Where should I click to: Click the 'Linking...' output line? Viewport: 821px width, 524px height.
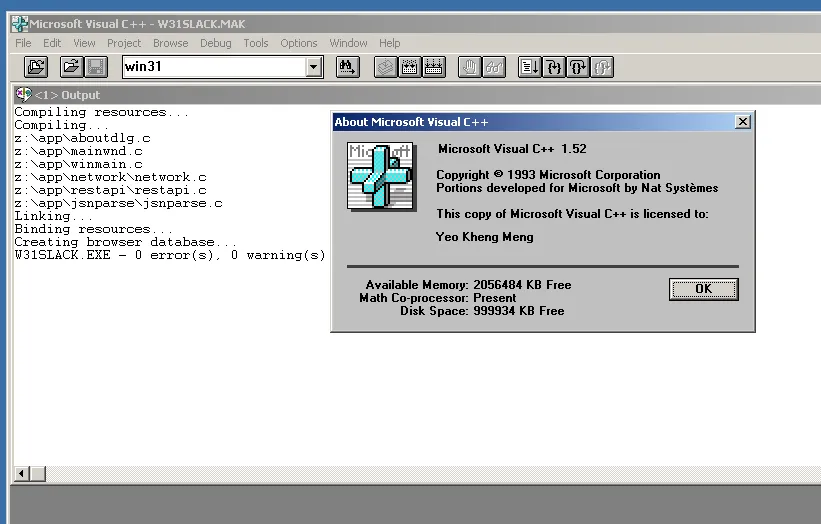(x=53, y=216)
